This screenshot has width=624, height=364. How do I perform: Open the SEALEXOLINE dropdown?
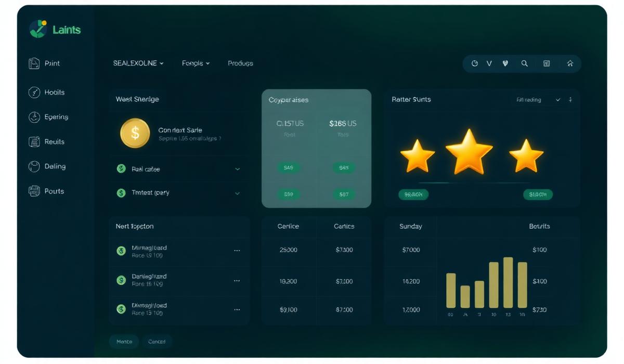(x=138, y=63)
